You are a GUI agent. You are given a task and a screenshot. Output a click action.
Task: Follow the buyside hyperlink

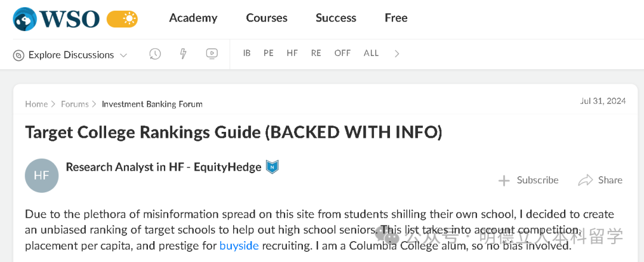click(x=239, y=245)
